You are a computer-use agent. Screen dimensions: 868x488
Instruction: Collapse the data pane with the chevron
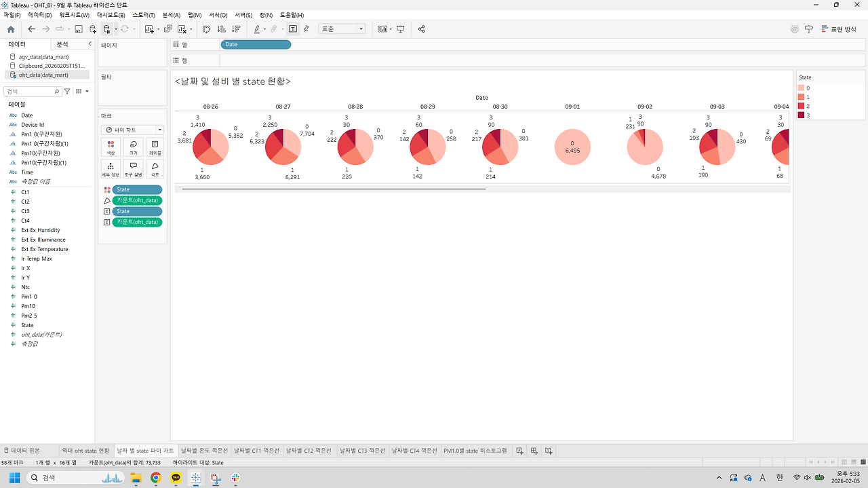pos(90,44)
